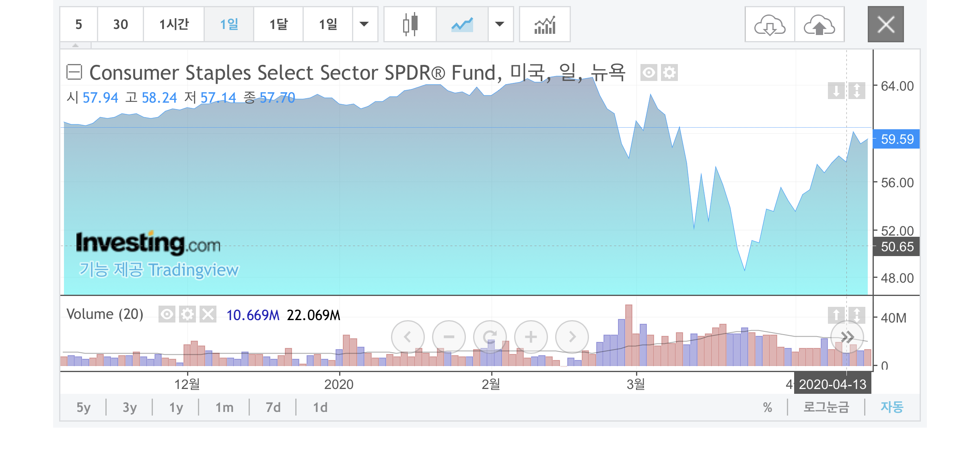
Task: Click the 59.59 current price label
Action: pyautogui.click(x=897, y=139)
